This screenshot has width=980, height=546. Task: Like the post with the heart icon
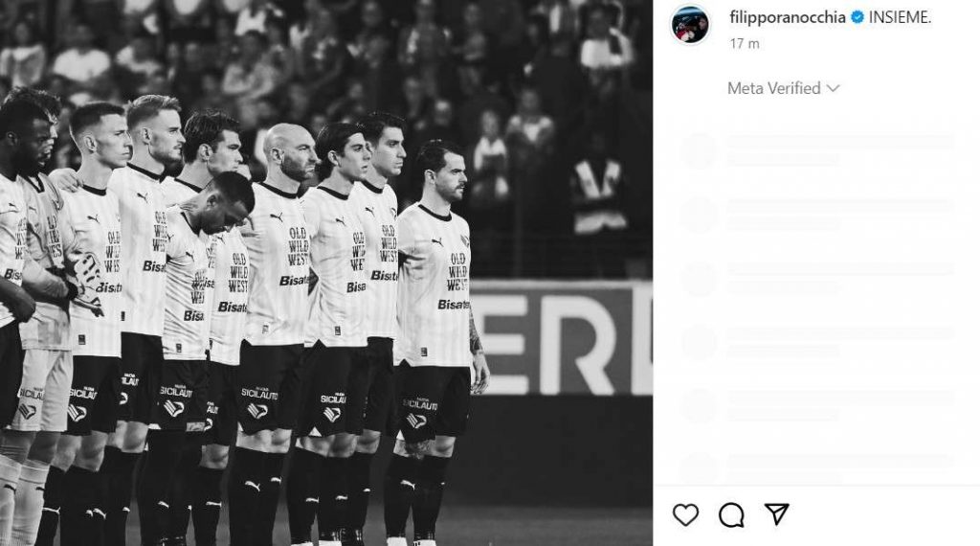point(685,514)
